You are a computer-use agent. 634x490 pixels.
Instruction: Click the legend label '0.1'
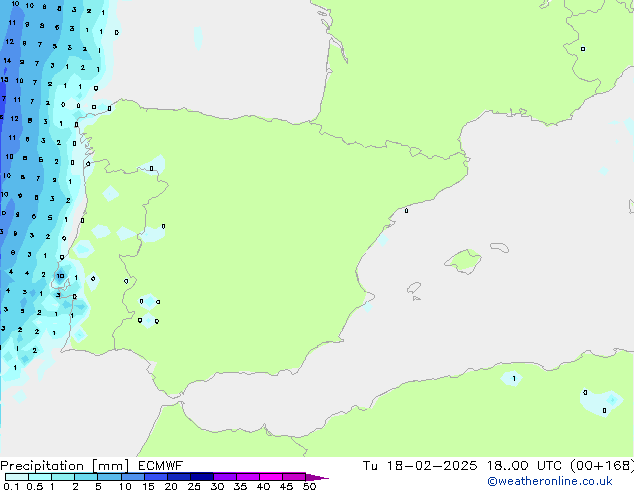point(11,486)
